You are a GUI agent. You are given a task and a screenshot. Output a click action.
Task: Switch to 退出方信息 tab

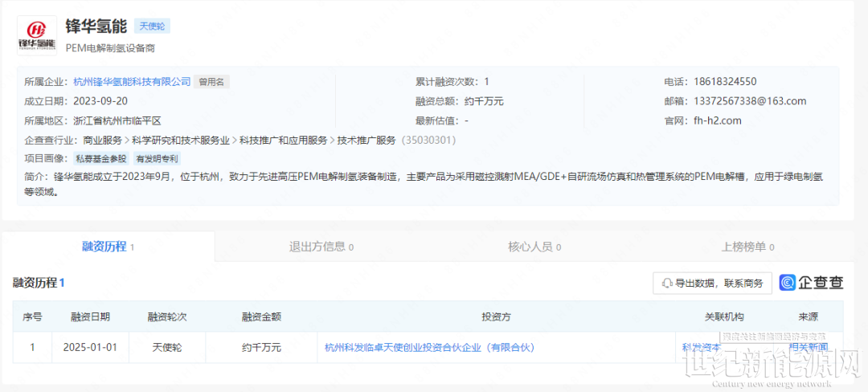point(321,247)
